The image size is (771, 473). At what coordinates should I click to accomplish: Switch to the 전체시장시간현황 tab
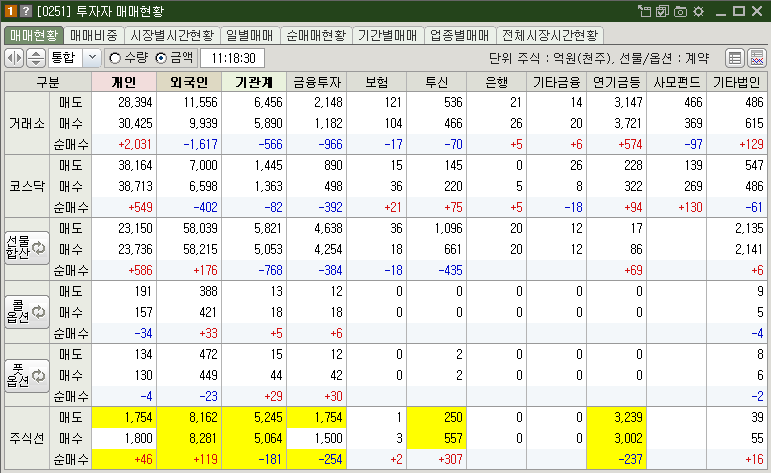pos(550,35)
